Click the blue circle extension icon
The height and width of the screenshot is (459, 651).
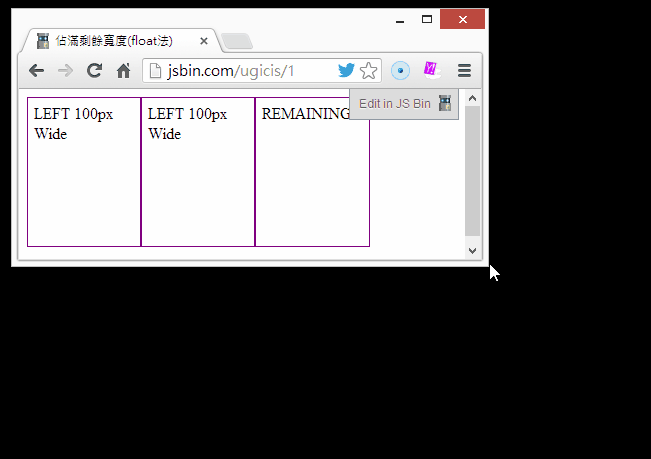click(400, 71)
